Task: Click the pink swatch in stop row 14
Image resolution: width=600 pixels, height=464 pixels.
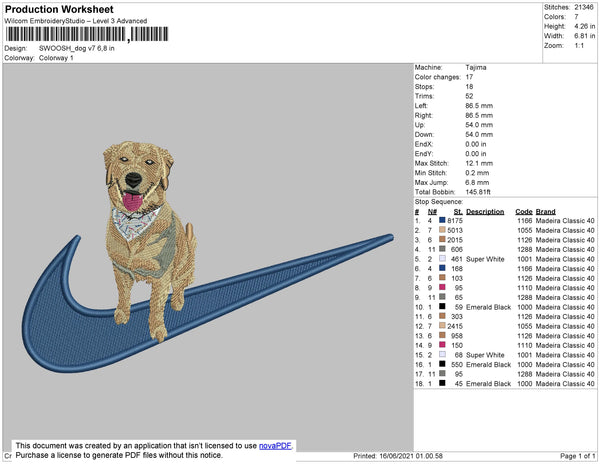Action: 442,345
